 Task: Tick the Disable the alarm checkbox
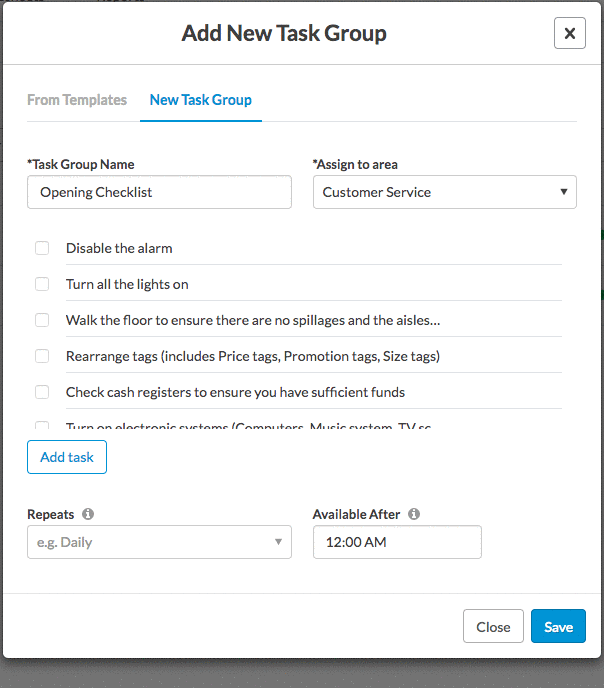42,248
